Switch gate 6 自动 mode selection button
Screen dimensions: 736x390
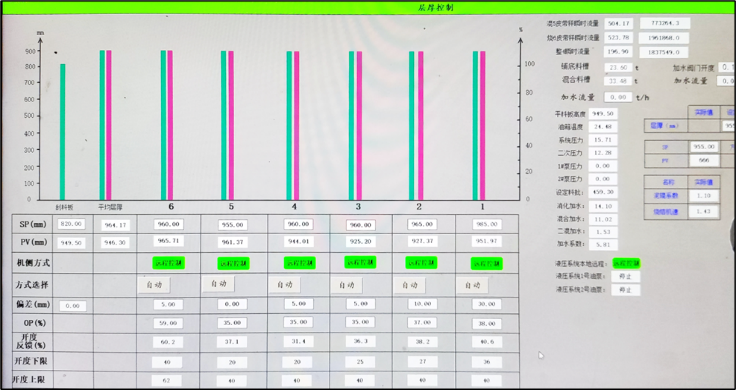pos(154,285)
